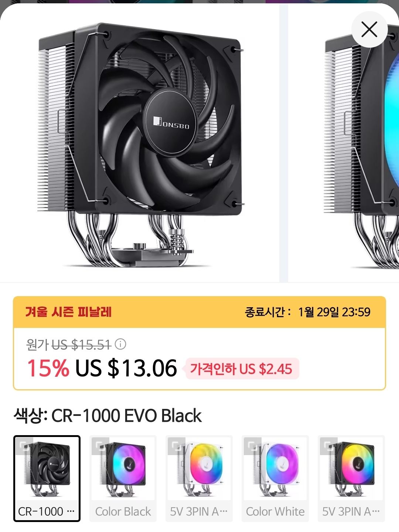
Task: Choose the Color Black RGB cooler option
Action: click(x=123, y=478)
